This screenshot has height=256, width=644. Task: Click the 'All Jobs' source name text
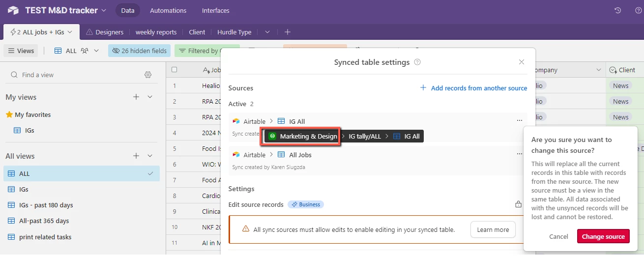(x=300, y=155)
